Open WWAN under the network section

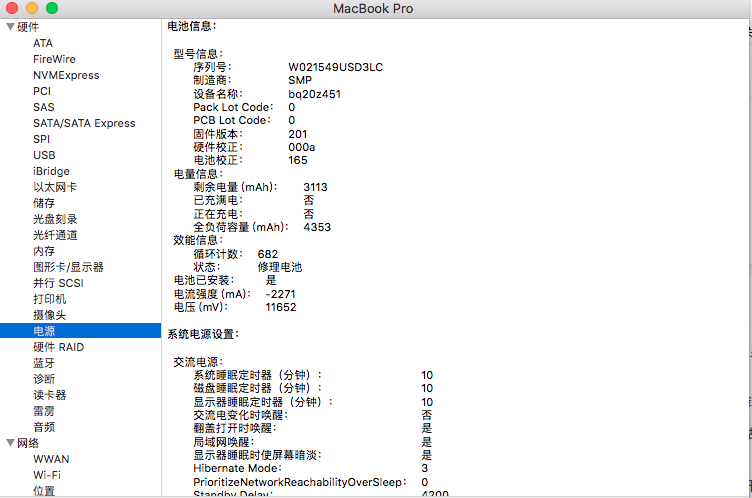(51, 459)
